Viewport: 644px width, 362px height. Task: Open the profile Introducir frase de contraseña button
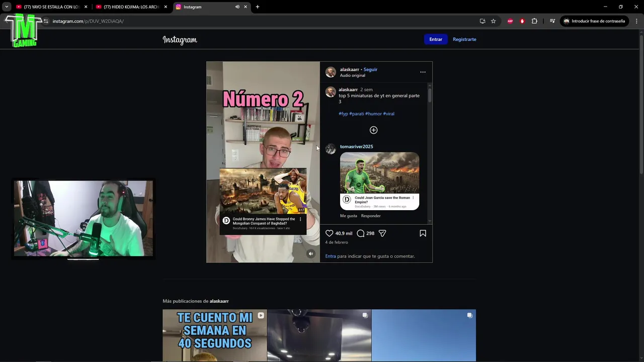click(x=594, y=21)
